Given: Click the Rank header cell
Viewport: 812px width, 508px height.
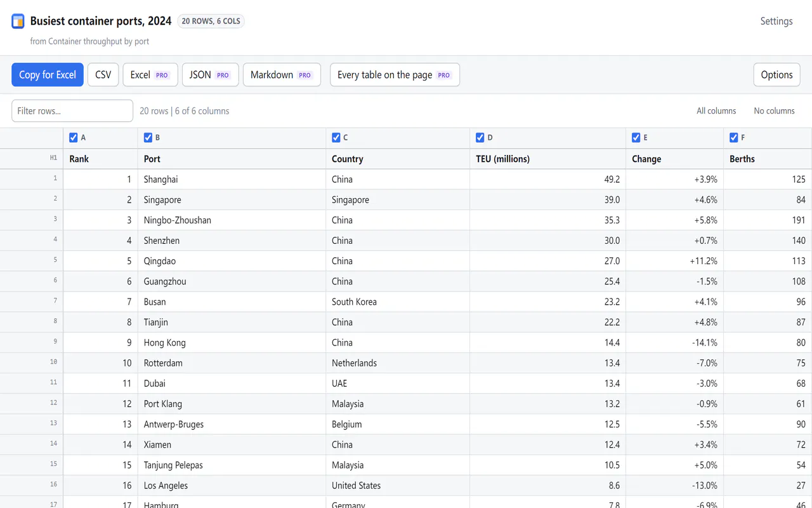Looking at the screenshot, I should coord(100,159).
